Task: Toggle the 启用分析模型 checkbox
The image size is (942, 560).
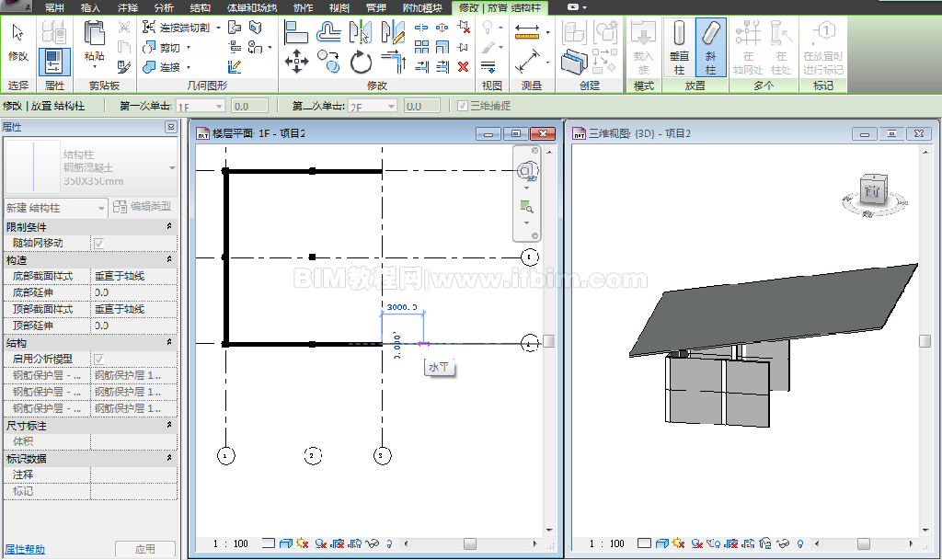Action: pyautogui.click(x=98, y=359)
